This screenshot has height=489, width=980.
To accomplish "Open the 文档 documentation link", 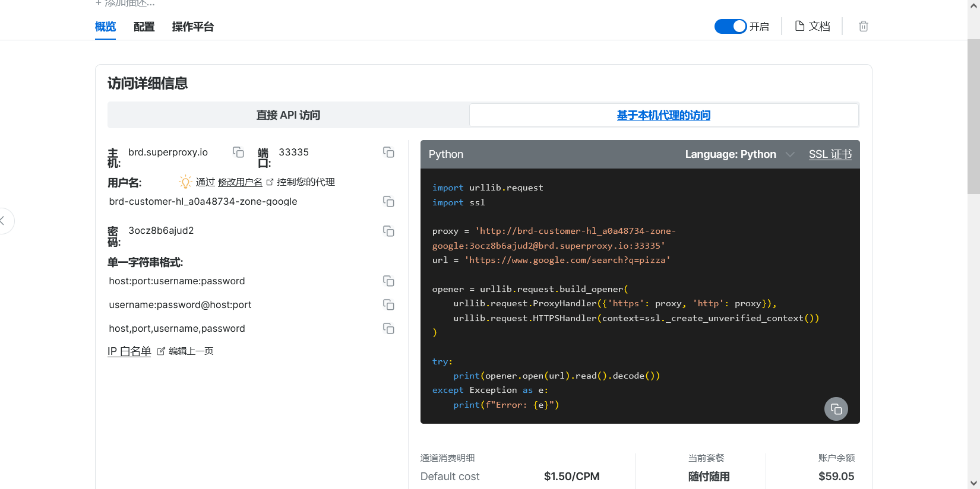I will [x=813, y=26].
